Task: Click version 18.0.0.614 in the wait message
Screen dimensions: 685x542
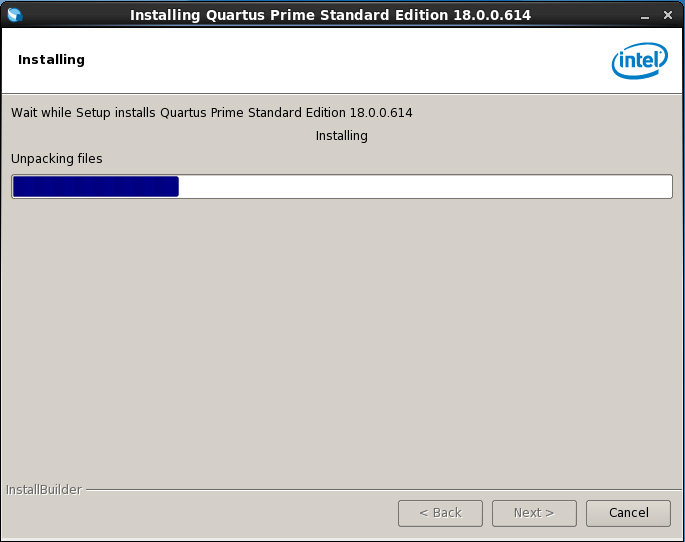Action: (381, 113)
